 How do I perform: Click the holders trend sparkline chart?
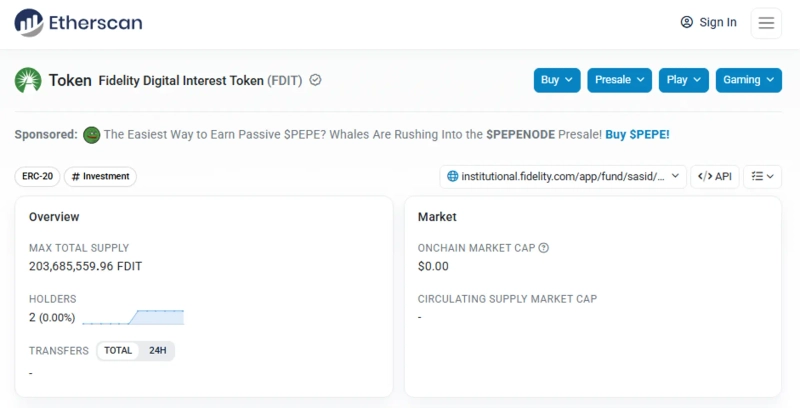click(133, 317)
